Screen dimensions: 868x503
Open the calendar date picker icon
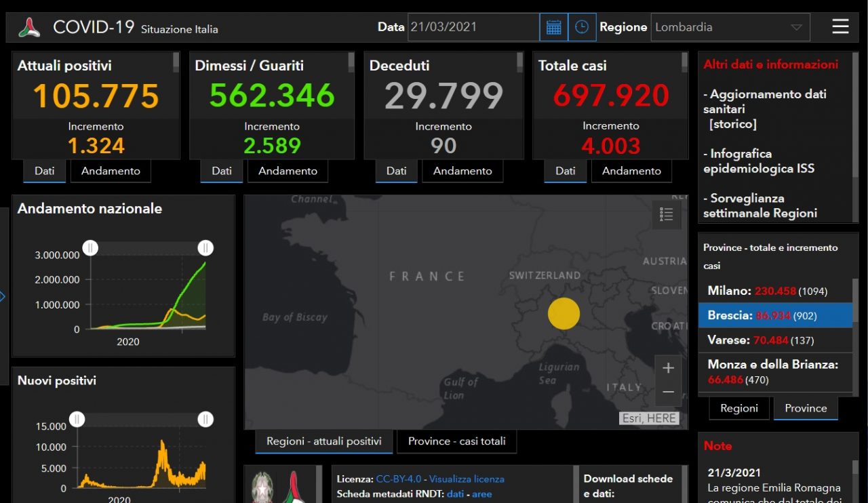tap(553, 27)
